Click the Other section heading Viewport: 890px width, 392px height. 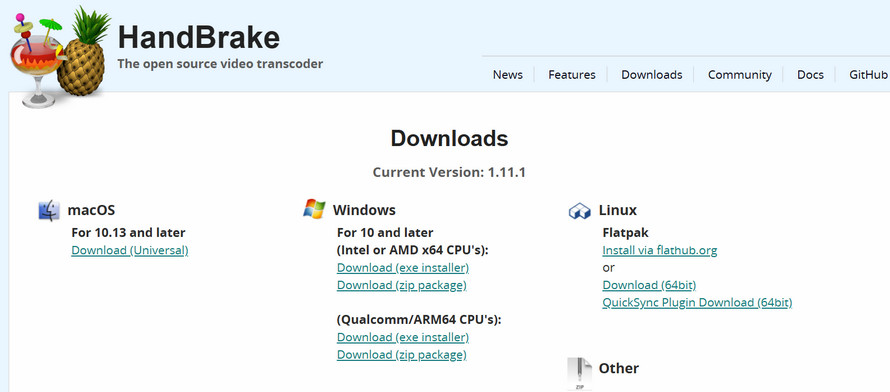[619, 368]
